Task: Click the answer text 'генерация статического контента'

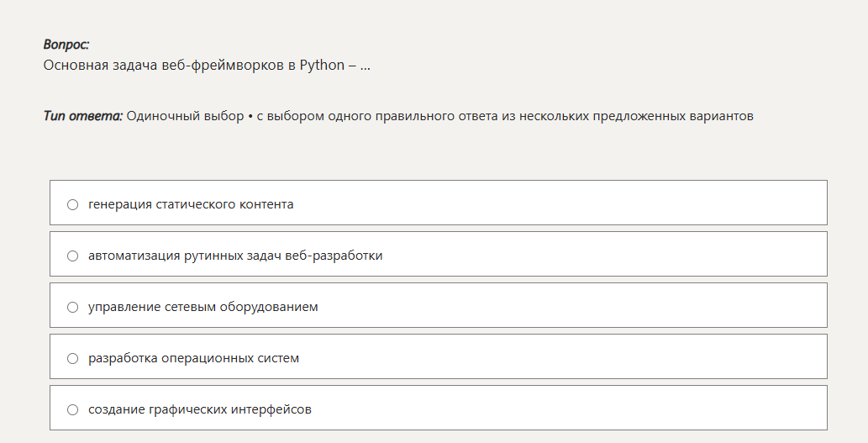Action: [191, 204]
